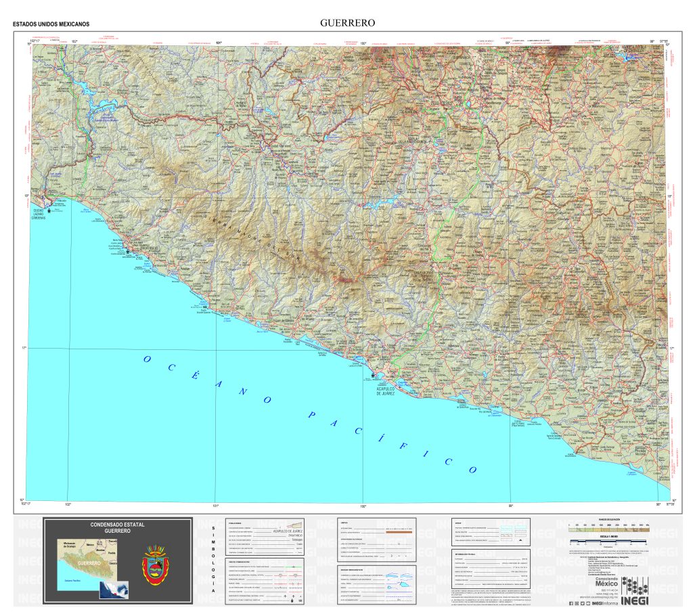
Task: Click the Acapulco de Juárez symbol in Poblaciones legend
Action: (x=288, y=531)
